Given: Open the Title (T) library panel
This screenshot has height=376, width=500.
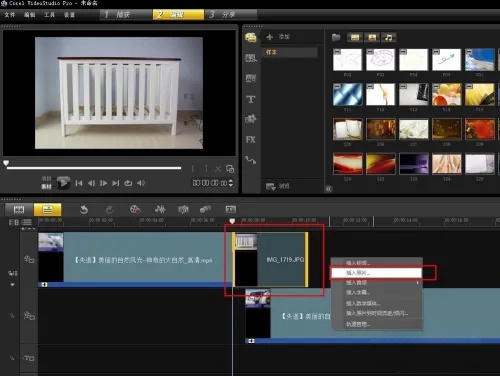Looking at the screenshot, I should [x=251, y=99].
